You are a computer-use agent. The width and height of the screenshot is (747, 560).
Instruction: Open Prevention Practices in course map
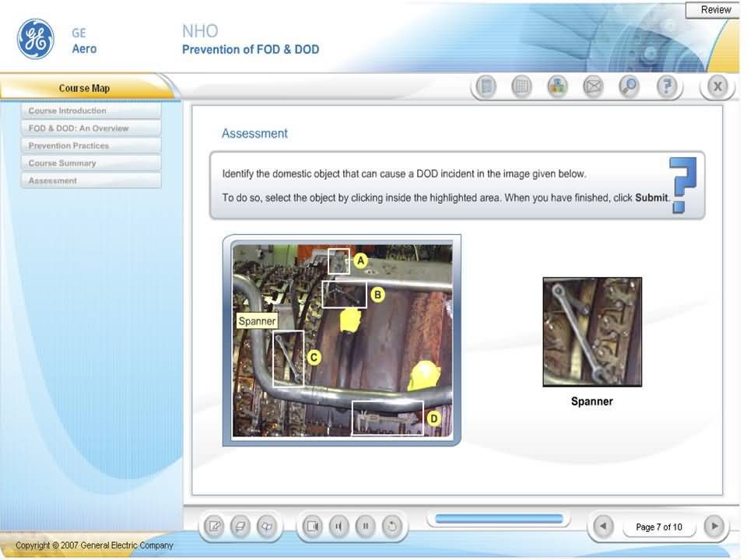tap(91, 145)
